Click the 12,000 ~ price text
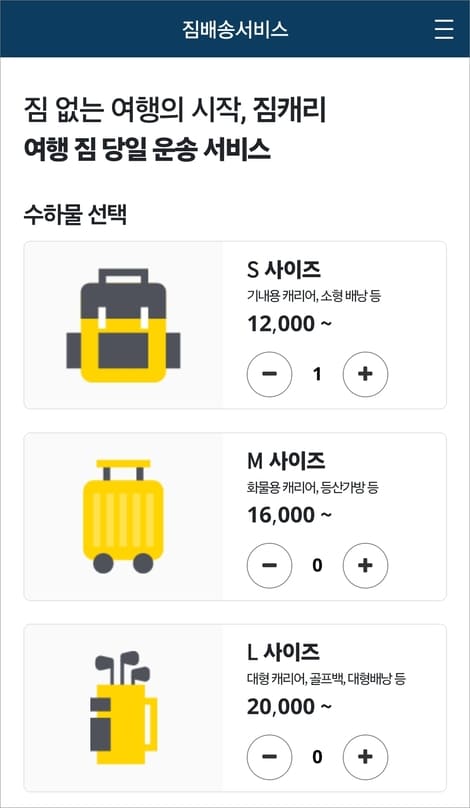The height and width of the screenshot is (808, 470). [289, 324]
